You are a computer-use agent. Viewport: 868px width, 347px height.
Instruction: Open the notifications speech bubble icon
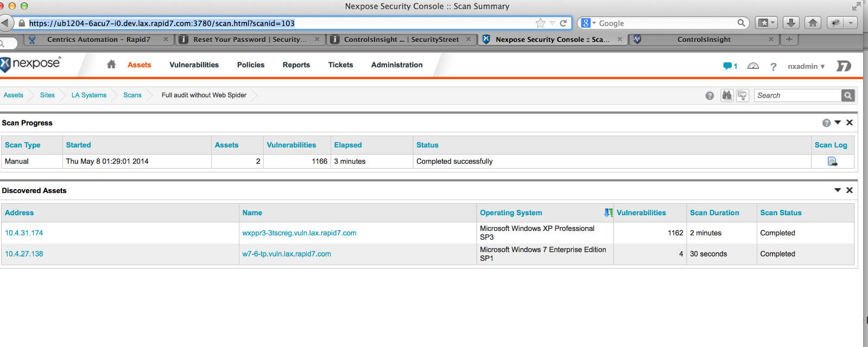(x=727, y=66)
